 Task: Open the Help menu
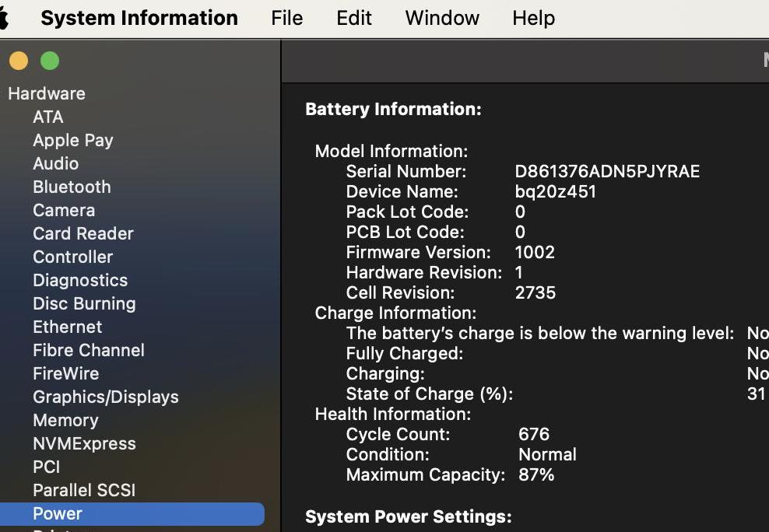534,18
